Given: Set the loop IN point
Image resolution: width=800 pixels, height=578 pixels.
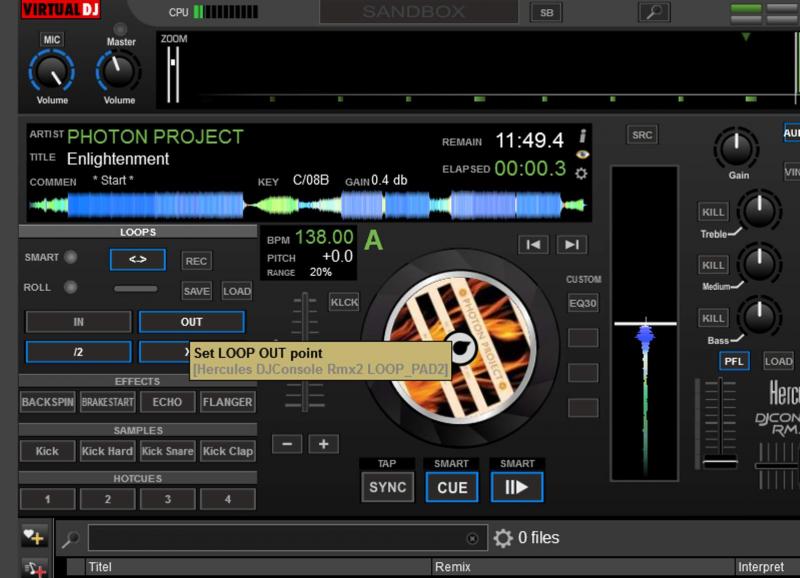Looking at the screenshot, I should coord(79,322).
